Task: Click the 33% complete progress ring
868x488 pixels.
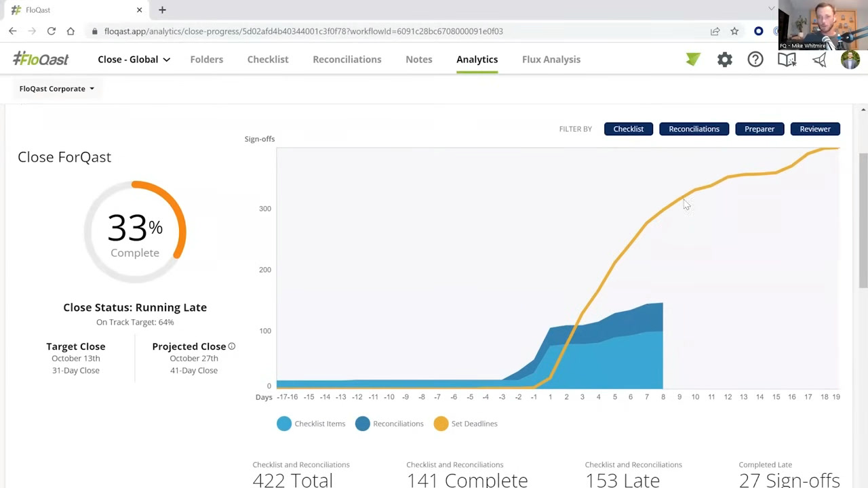Action: 135,231
